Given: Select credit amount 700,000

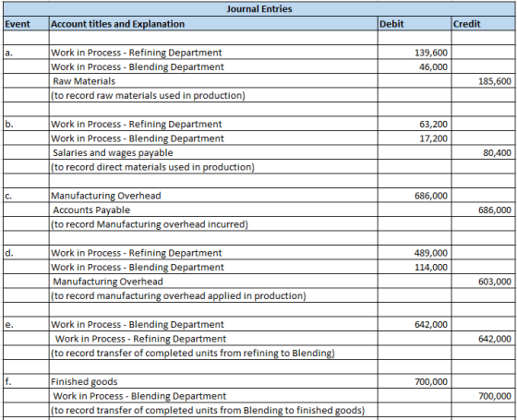Looking at the screenshot, I should pos(483,396).
